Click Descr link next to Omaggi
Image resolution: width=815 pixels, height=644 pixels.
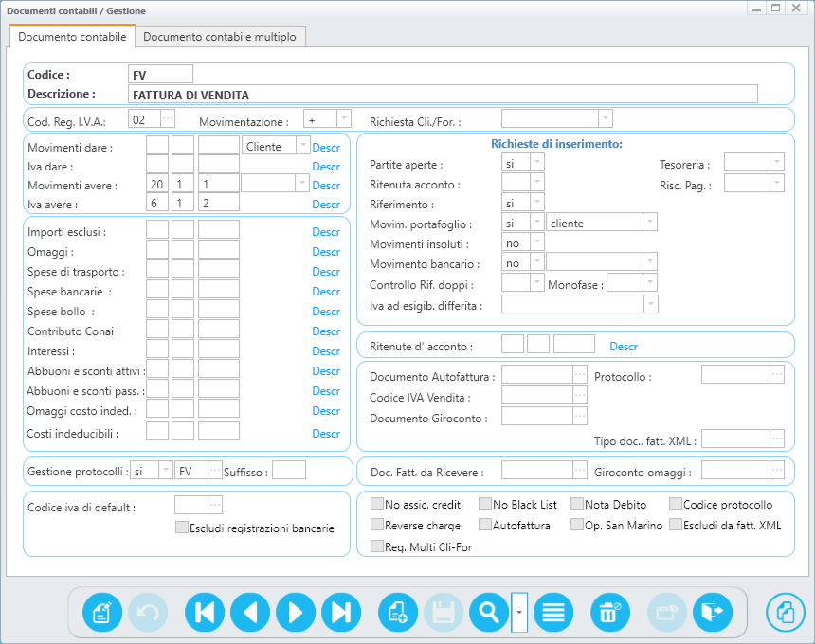[326, 252]
